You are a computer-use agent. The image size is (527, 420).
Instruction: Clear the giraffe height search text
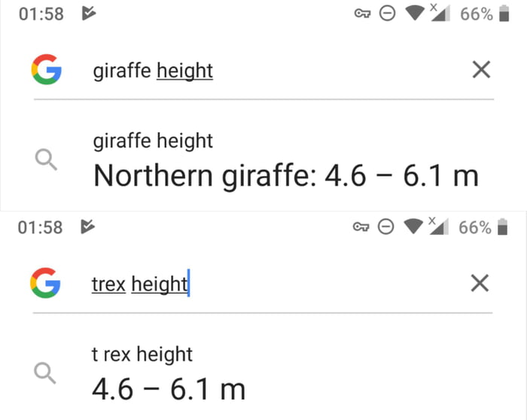pos(480,71)
